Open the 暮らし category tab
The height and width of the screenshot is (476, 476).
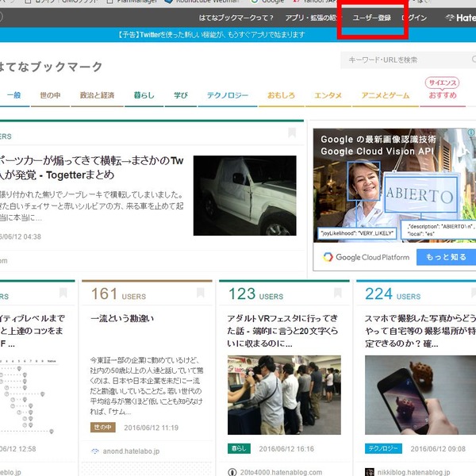(144, 95)
